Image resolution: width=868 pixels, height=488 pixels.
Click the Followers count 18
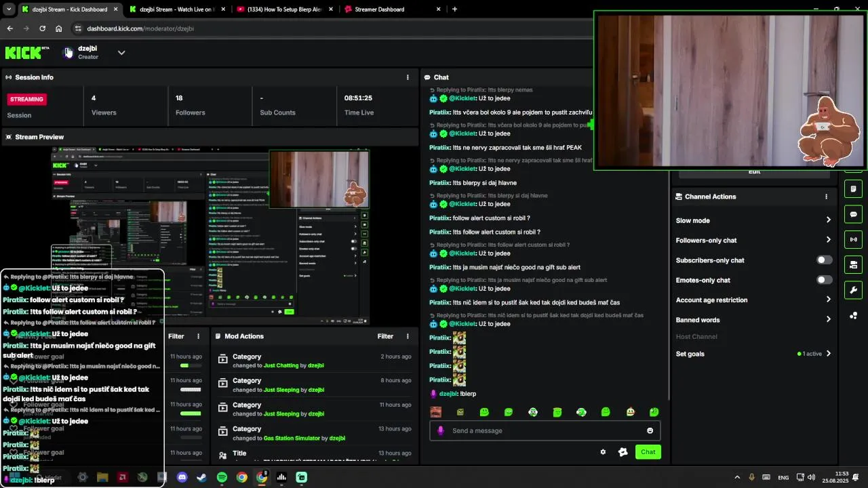tap(179, 98)
